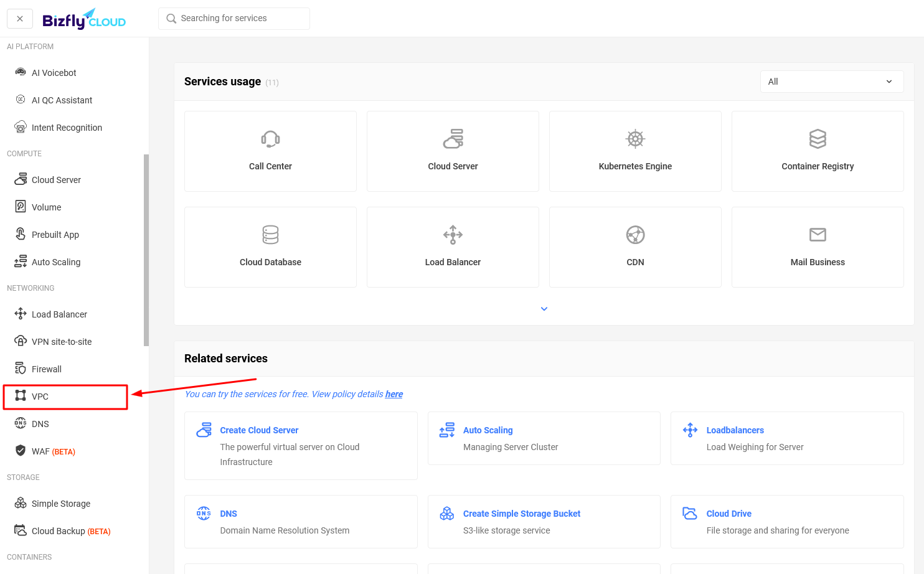Screen dimensions: 924x574
Task: Click the Kubernetes Engine wheel icon
Action: (635, 139)
